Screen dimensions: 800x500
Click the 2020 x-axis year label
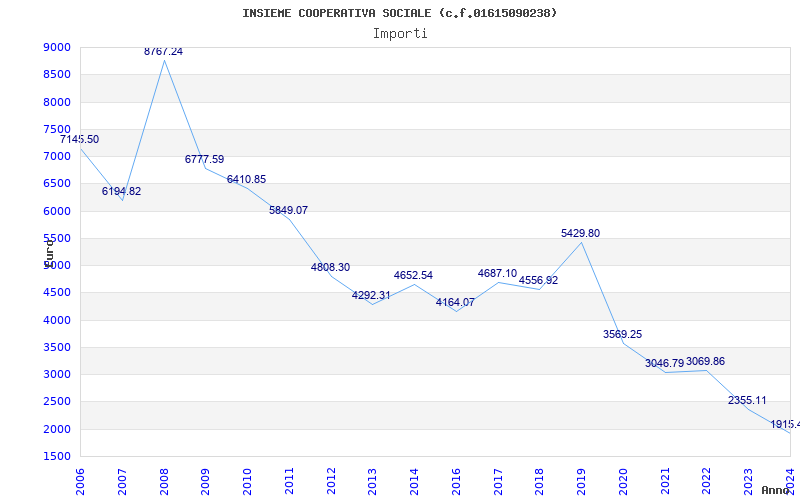pyautogui.click(x=623, y=482)
